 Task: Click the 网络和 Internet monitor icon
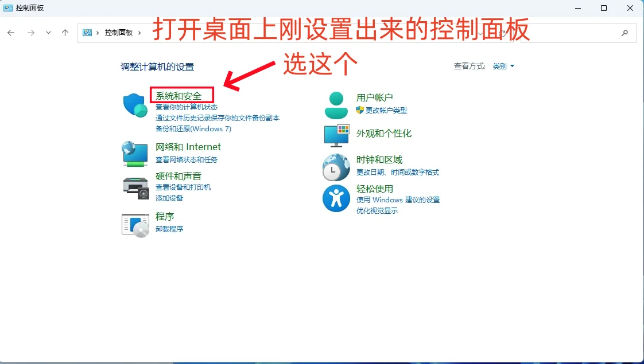coord(134,152)
